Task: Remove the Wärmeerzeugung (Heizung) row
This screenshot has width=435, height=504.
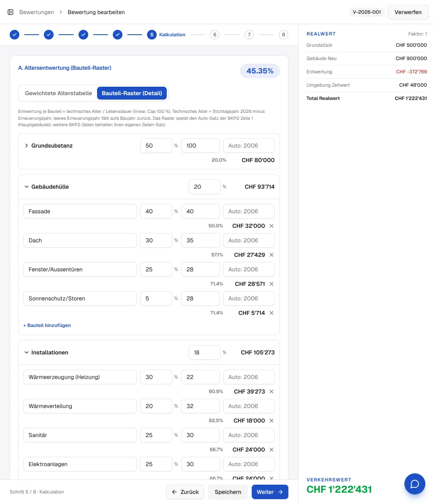Action: tap(271, 392)
